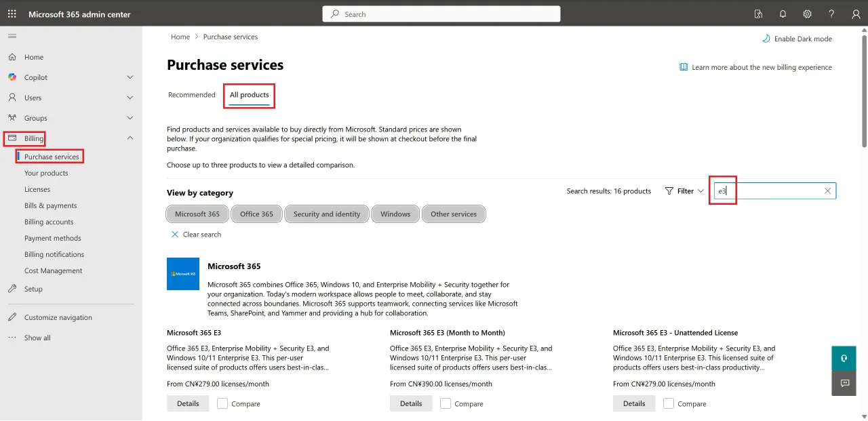The image size is (868, 421).
Task: Click the Clear search link
Action: (196, 235)
